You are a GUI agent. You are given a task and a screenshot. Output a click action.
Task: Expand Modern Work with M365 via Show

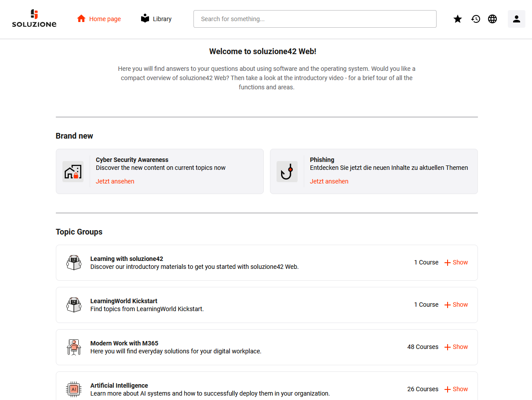tap(460, 347)
